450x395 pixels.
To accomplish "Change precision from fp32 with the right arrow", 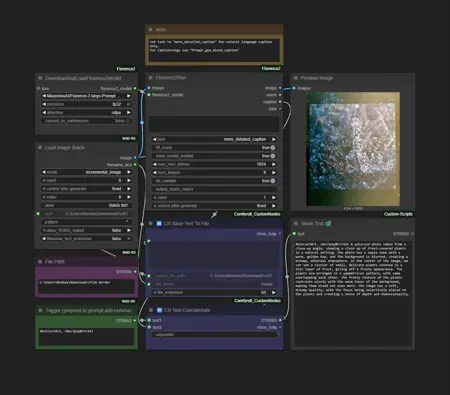I will (129, 104).
